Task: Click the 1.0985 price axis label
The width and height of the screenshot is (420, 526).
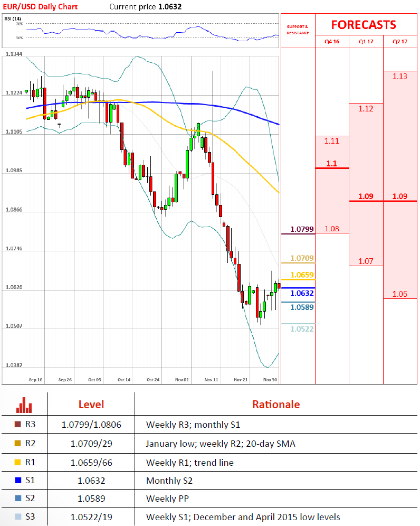Action: click(14, 171)
